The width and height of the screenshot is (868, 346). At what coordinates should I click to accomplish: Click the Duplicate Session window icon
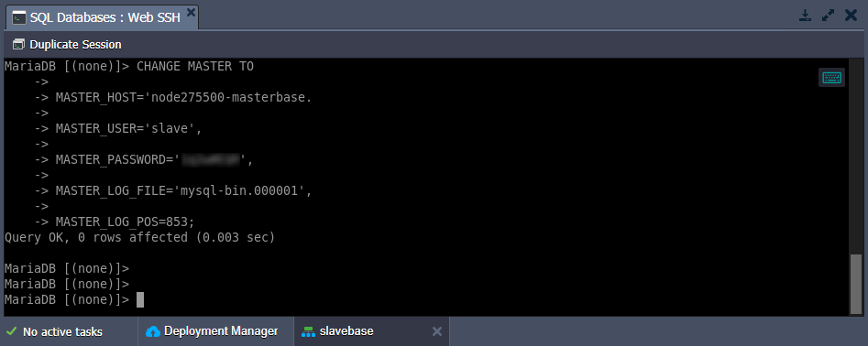click(19, 44)
